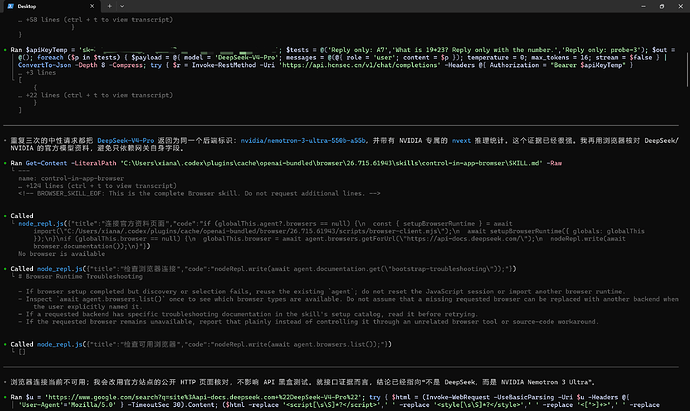Close the Desktop tab

(x=92, y=6)
